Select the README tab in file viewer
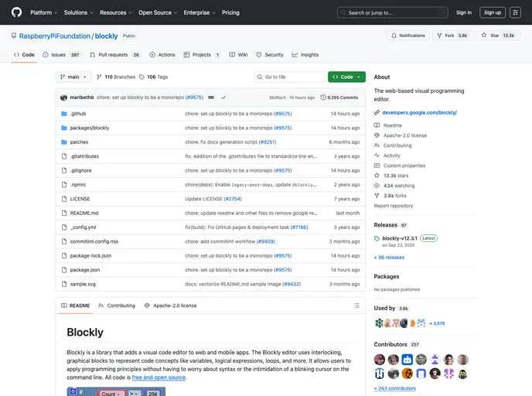 click(75, 306)
